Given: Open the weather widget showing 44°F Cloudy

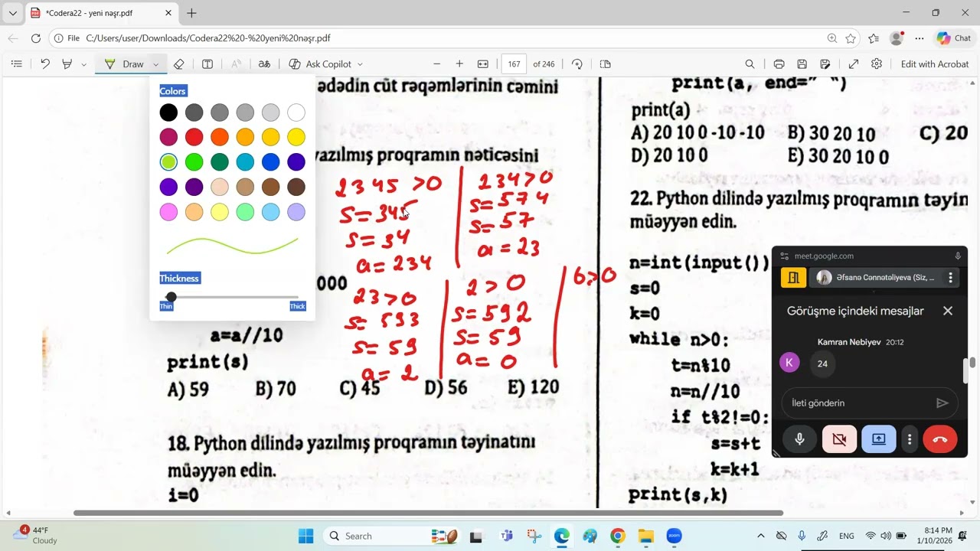Looking at the screenshot, I should [37, 535].
